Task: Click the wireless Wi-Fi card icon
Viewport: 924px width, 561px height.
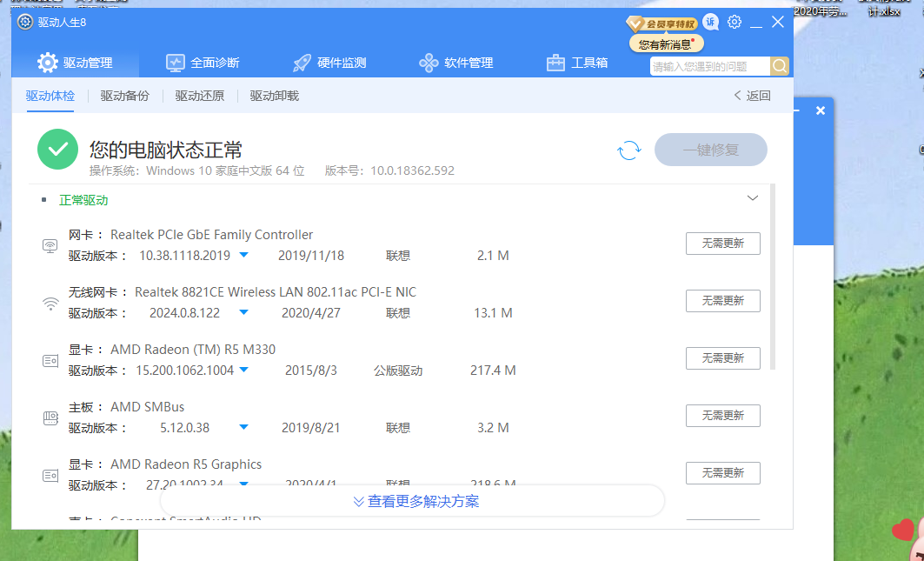Action: pyautogui.click(x=50, y=304)
